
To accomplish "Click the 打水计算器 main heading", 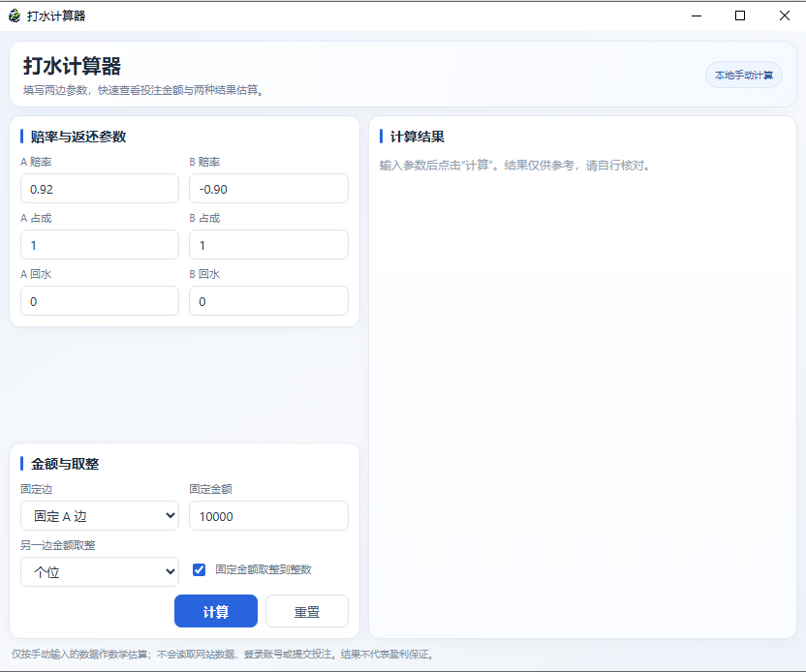I will point(72,66).
